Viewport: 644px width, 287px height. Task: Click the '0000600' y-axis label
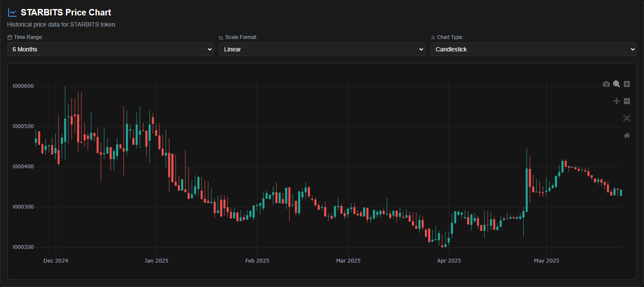pyautogui.click(x=23, y=86)
